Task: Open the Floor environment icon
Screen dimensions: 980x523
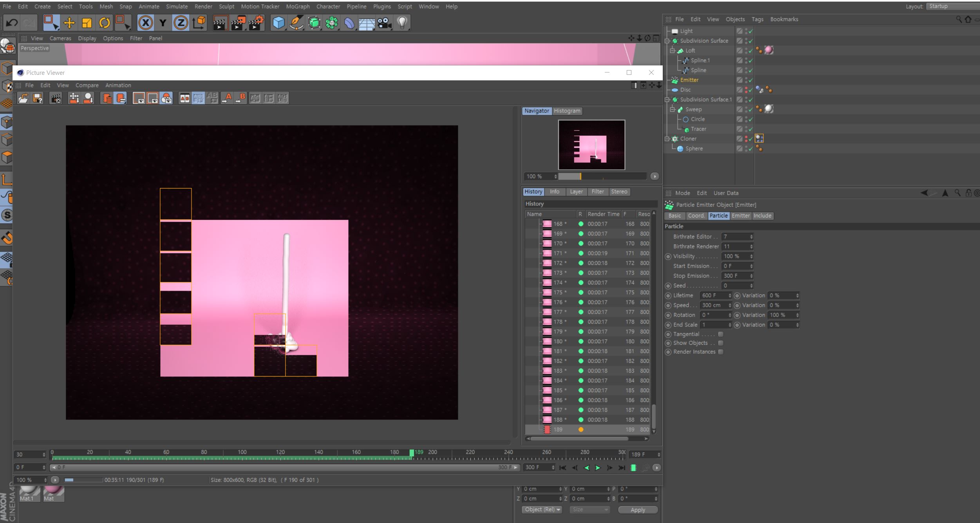Action: pos(367,23)
